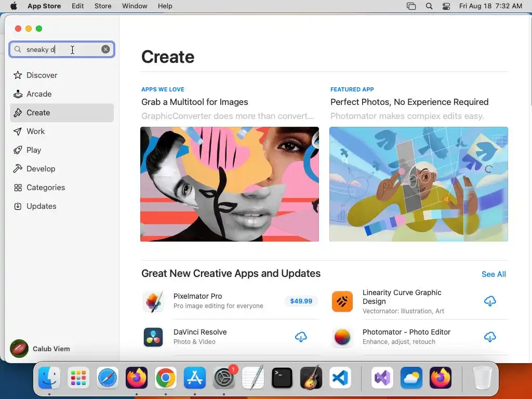532x399 pixels.
Task: Download DaVinci Resolve from the cloud
Action: point(301,337)
